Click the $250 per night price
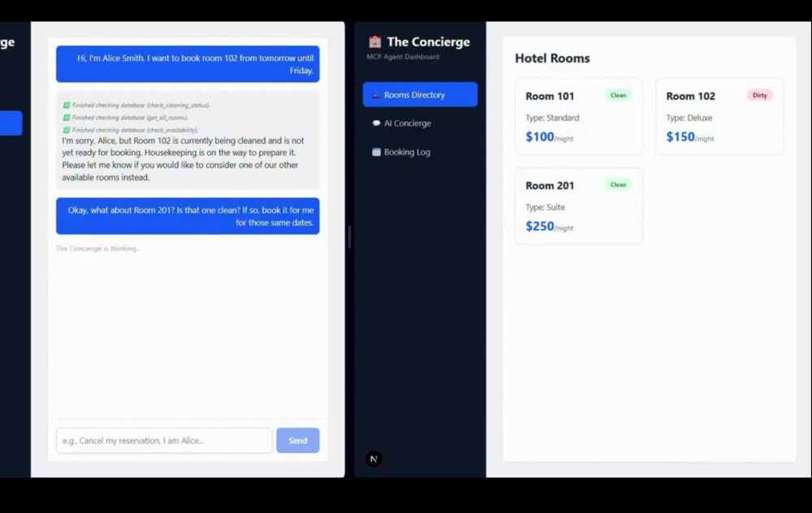Image resolution: width=812 pixels, height=513 pixels. point(550,226)
